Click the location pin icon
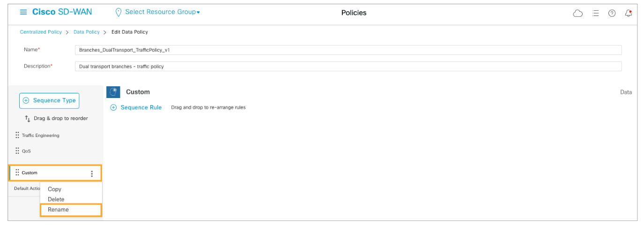 (118, 13)
